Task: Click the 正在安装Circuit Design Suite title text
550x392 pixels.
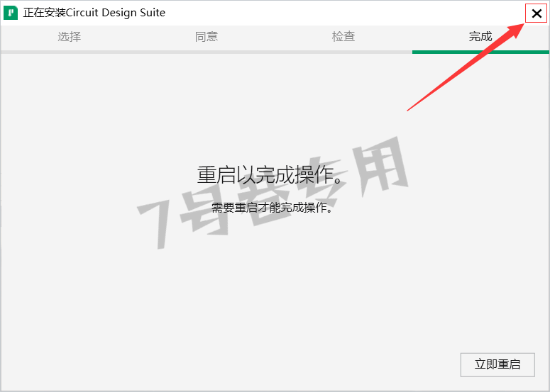Action: coord(94,13)
